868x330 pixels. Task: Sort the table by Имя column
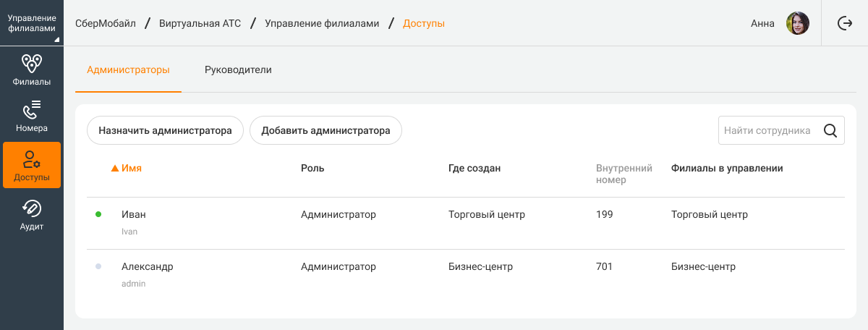(x=131, y=168)
